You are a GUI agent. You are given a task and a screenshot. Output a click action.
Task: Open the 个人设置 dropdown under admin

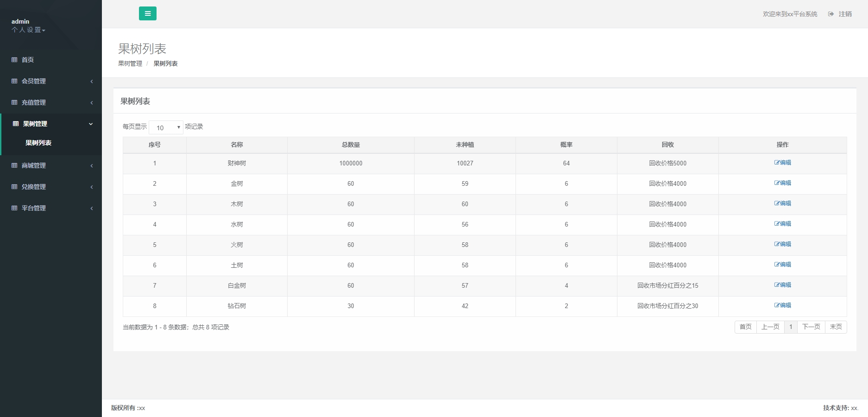(28, 30)
